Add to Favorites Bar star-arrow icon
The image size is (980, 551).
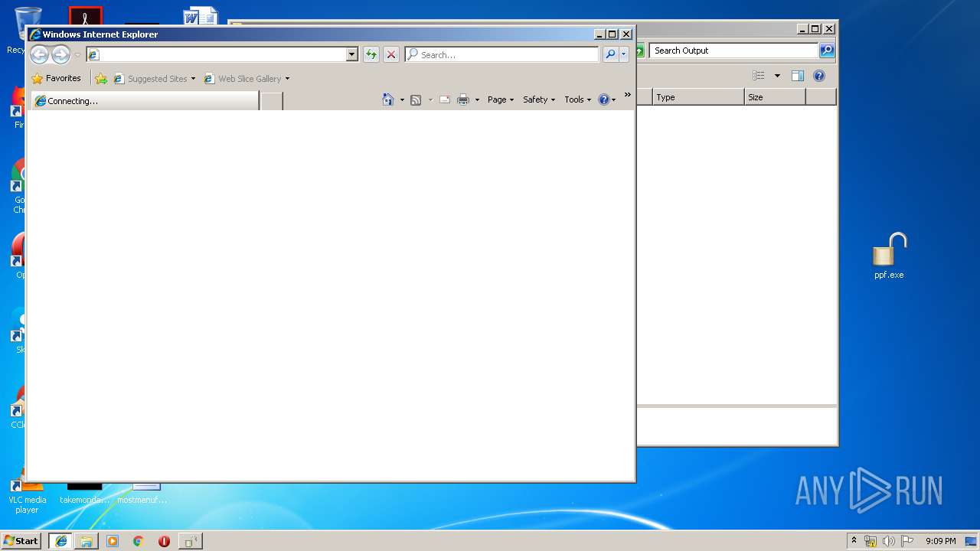[101, 78]
